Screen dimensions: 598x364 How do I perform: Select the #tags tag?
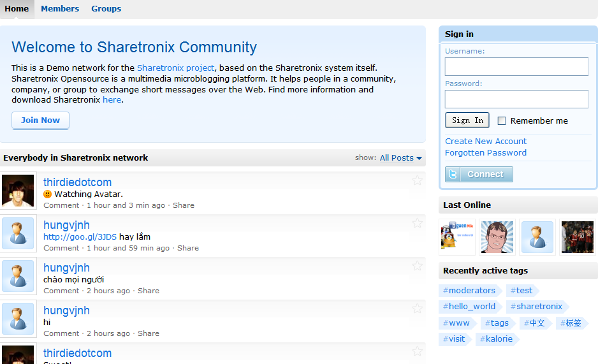pos(497,323)
